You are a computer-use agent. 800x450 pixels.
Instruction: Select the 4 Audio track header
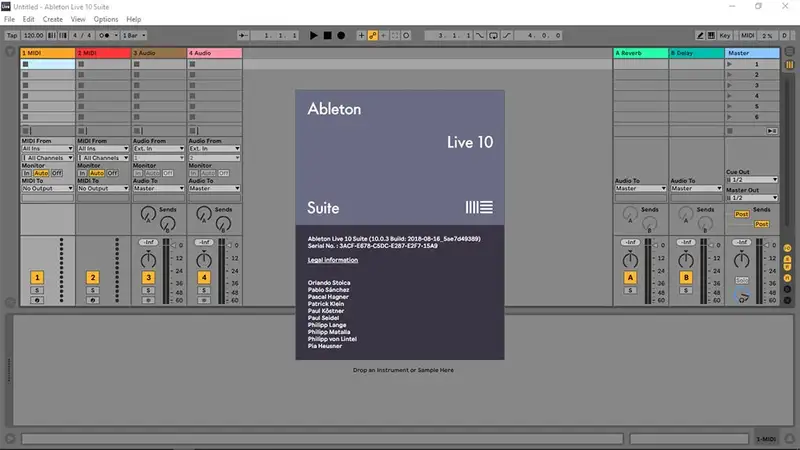point(214,53)
